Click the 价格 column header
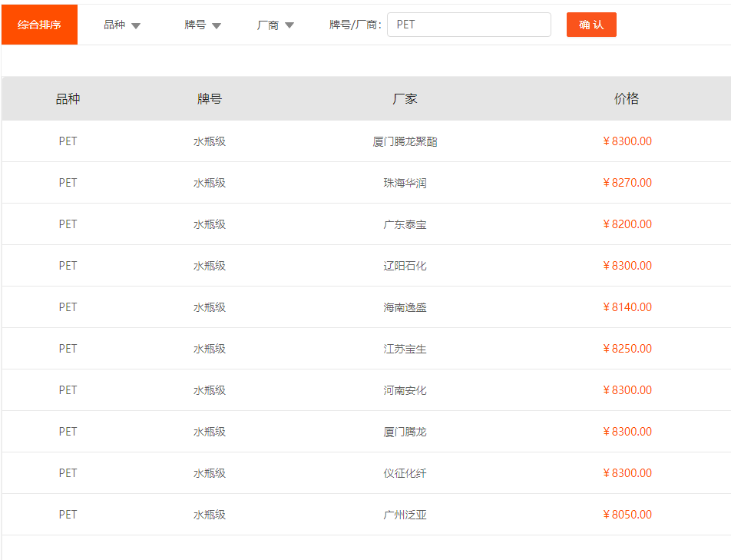 (x=627, y=99)
